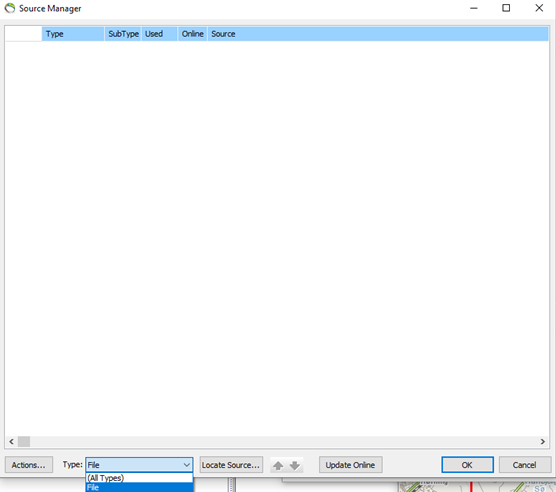Click the Locate Source... button

tap(231, 465)
